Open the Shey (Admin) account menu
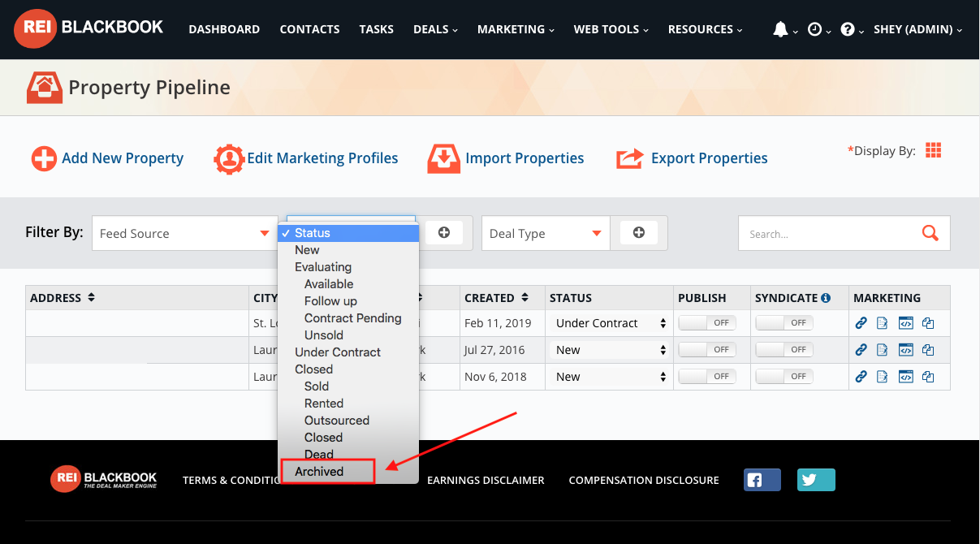Image resolution: width=980 pixels, height=544 pixels. pyautogui.click(x=917, y=29)
